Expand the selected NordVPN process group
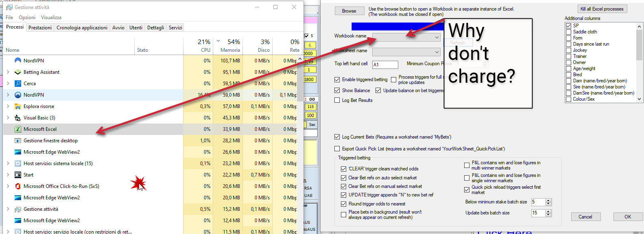This screenshot has height=234, width=644. [x=8, y=95]
